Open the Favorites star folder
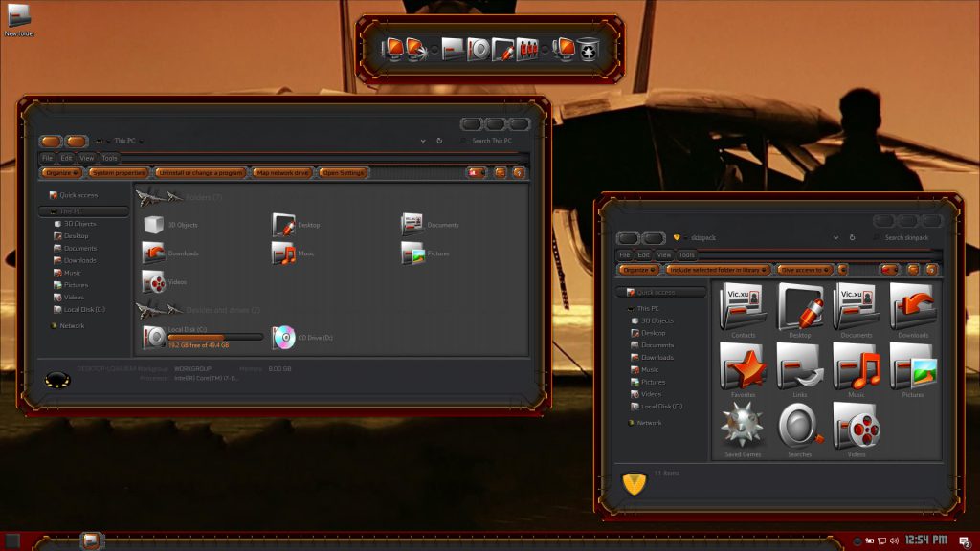 (742, 366)
